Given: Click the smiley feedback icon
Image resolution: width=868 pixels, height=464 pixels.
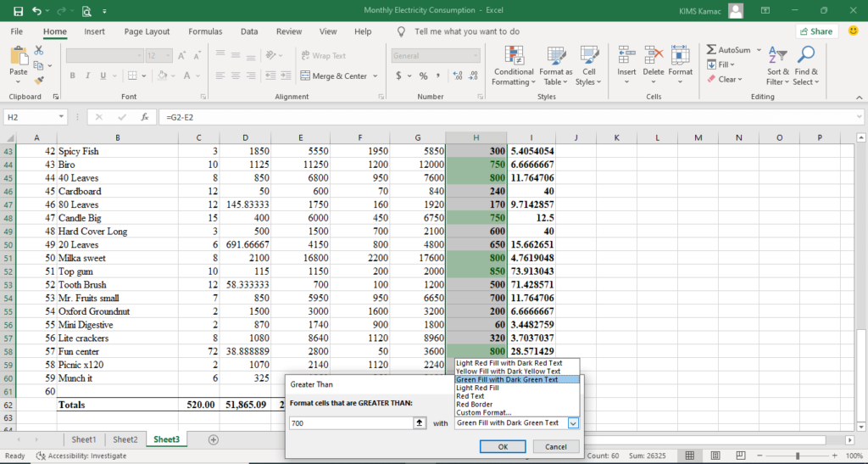Looking at the screenshot, I should coord(853,31).
